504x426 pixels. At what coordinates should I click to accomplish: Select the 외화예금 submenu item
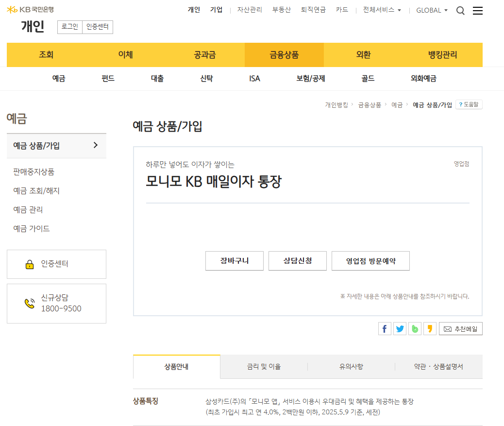[x=423, y=79]
